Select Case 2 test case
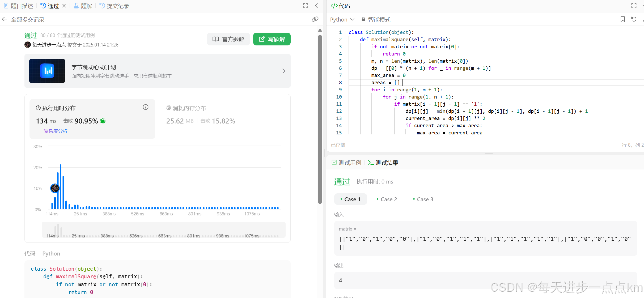 click(387, 199)
